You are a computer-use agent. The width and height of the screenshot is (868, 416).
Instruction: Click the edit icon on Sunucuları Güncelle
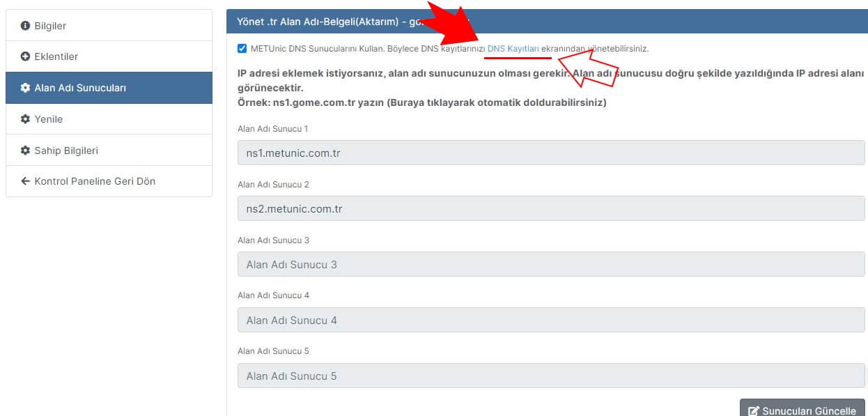coord(753,411)
